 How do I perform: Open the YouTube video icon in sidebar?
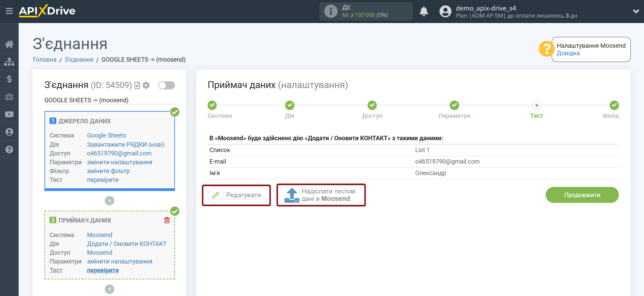(x=9, y=114)
